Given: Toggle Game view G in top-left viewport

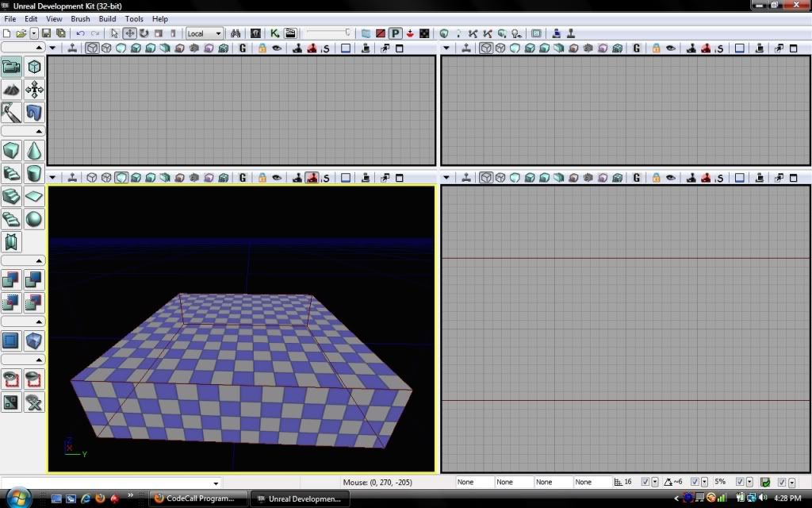Looking at the screenshot, I should pyautogui.click(x=243, y=48).
